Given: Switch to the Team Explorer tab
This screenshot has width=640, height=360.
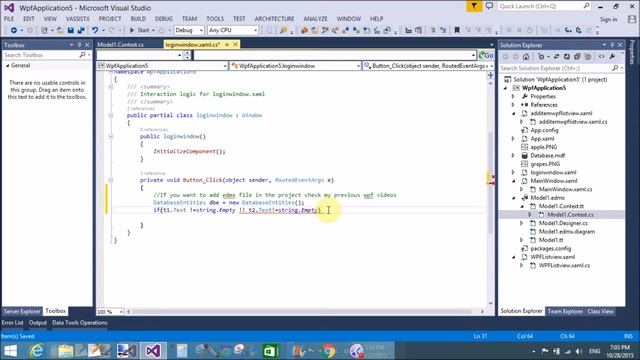Looking at the screenshot, I should tap(565, 311).
